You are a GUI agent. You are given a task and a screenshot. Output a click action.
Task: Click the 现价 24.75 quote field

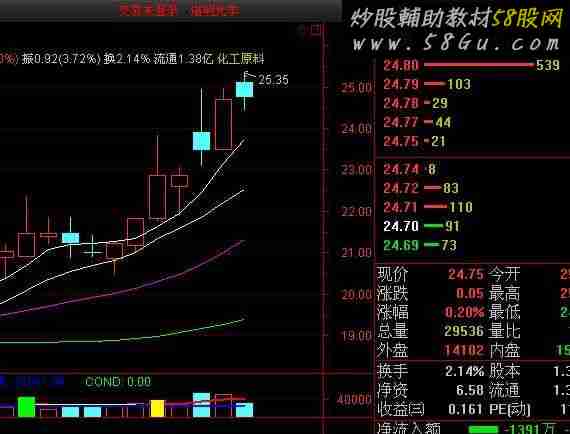(430, 274)
